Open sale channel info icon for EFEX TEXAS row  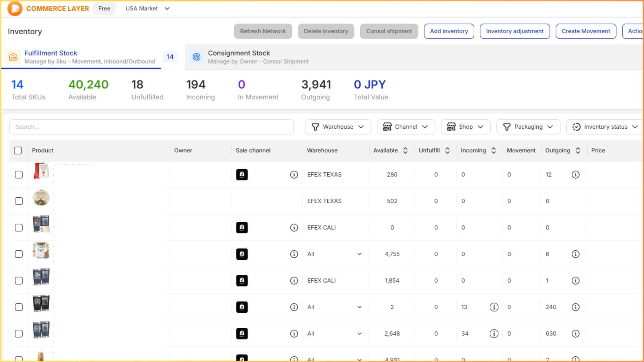294,175
